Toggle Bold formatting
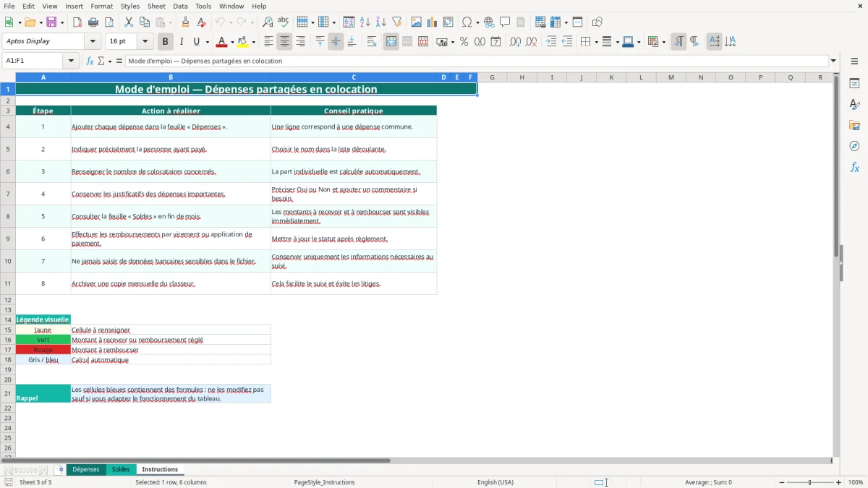Image resolution: width=868 pixels, height=488 pixels. point(165,41)
